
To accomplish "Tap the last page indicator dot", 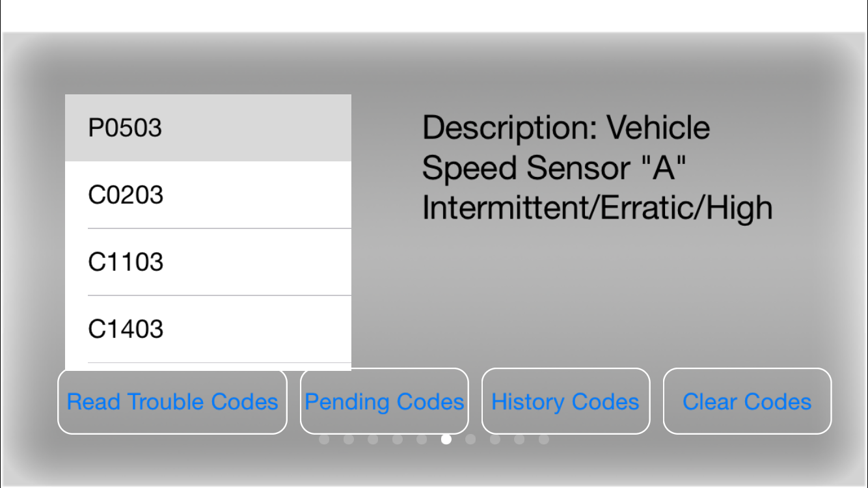I will coord(543,439).
